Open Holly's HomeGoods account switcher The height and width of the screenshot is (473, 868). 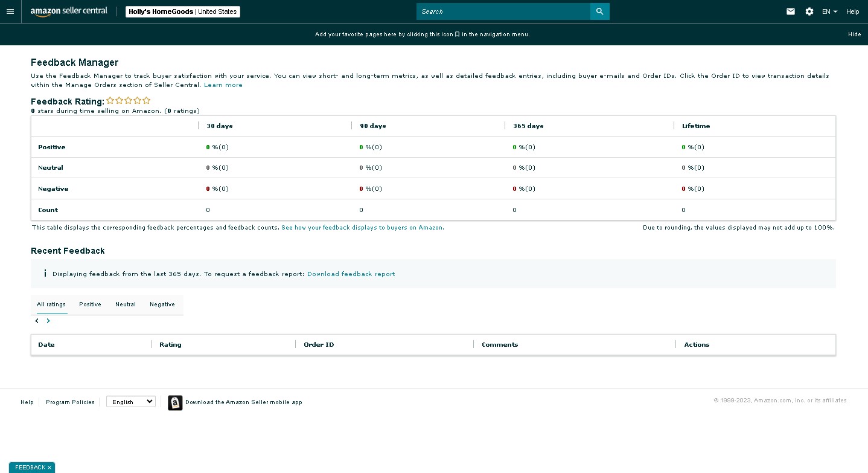coord(183,11)
